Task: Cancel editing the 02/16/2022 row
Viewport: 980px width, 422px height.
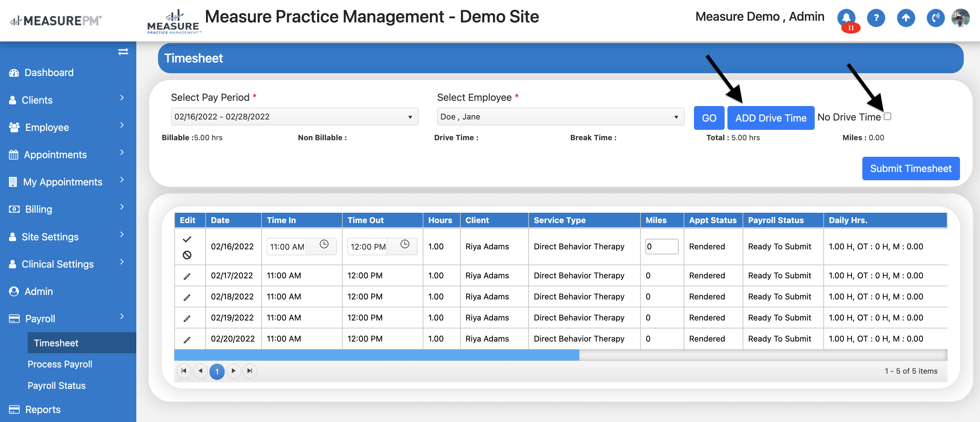Action: (x=187, y=255)
